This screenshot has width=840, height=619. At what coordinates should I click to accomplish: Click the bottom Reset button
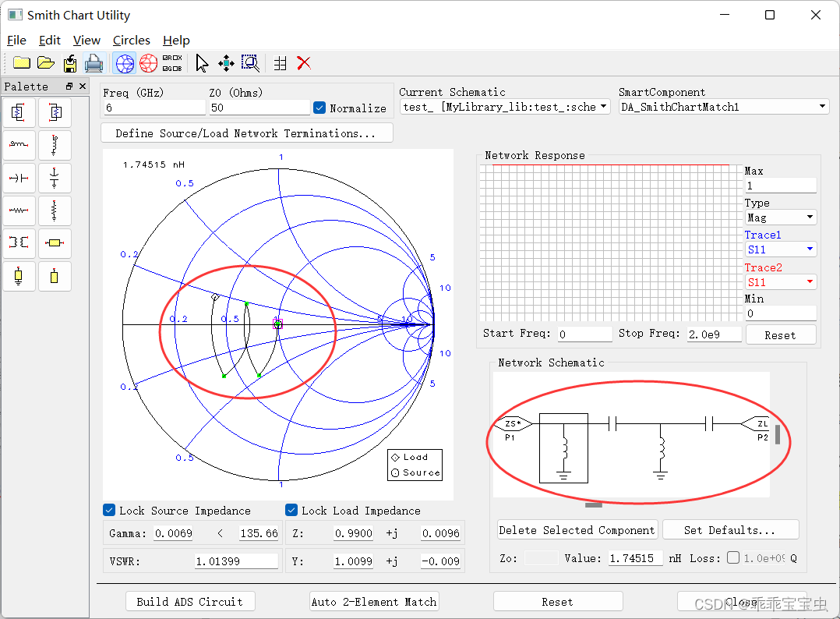pyautogui.click(x=558, y=601)
